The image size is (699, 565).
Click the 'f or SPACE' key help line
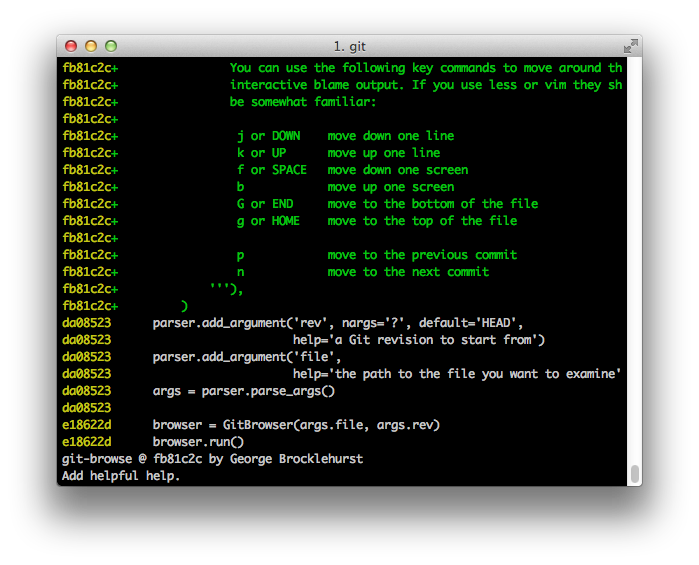pos(352,170)
